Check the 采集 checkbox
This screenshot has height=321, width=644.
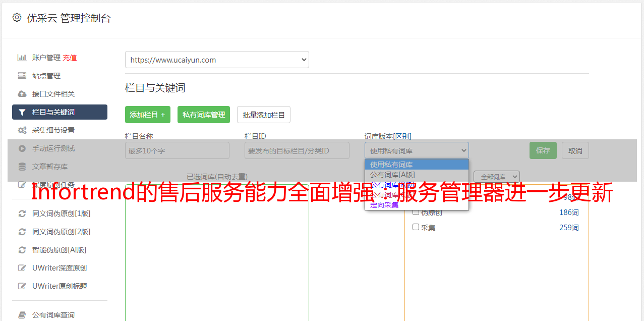click(x=416, y=227)
